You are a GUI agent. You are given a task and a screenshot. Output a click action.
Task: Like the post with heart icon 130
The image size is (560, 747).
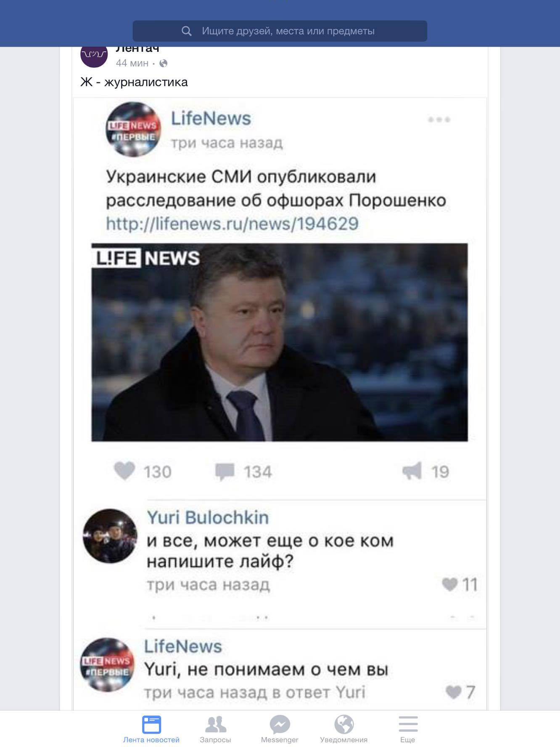[x=124, y=471]
